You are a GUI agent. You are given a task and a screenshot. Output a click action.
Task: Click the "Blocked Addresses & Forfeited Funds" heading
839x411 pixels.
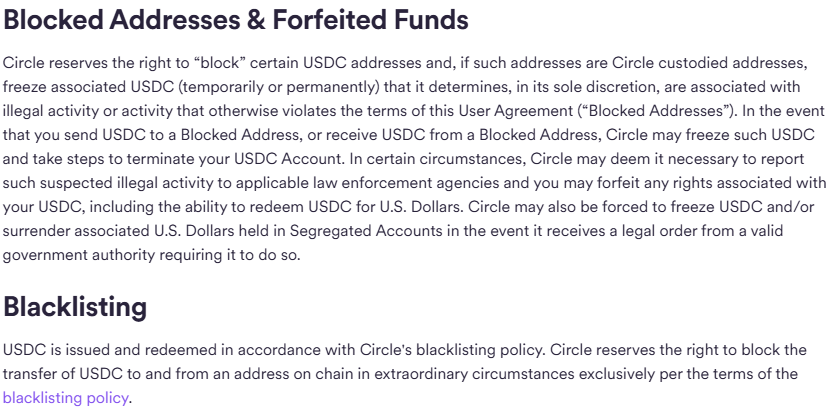click(x=235, y=19)
